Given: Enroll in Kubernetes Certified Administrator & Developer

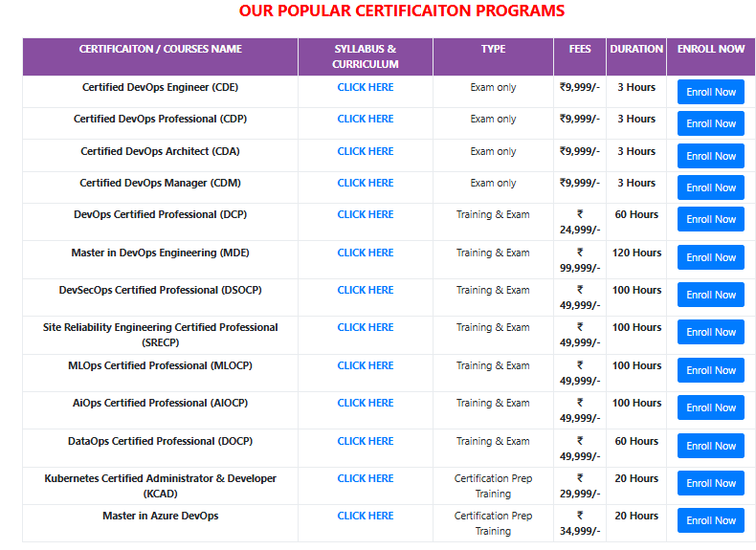Looking at the screenshot, I should tap(710, 483).
